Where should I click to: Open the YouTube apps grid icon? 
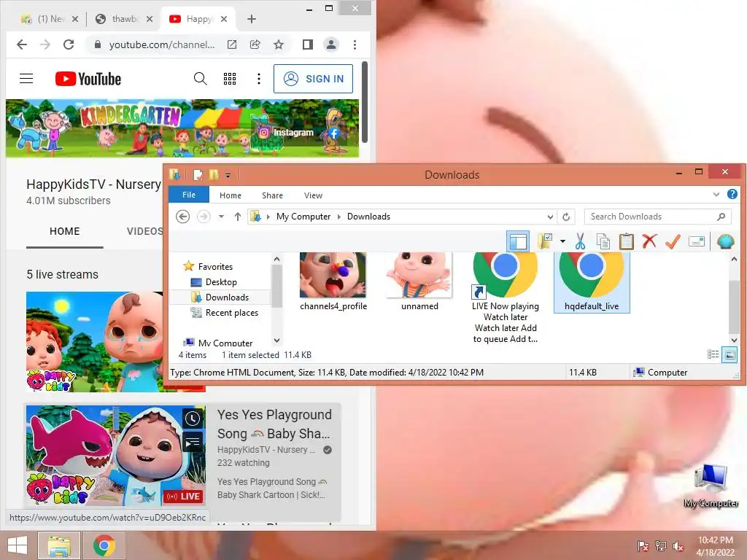coord(230,79)
